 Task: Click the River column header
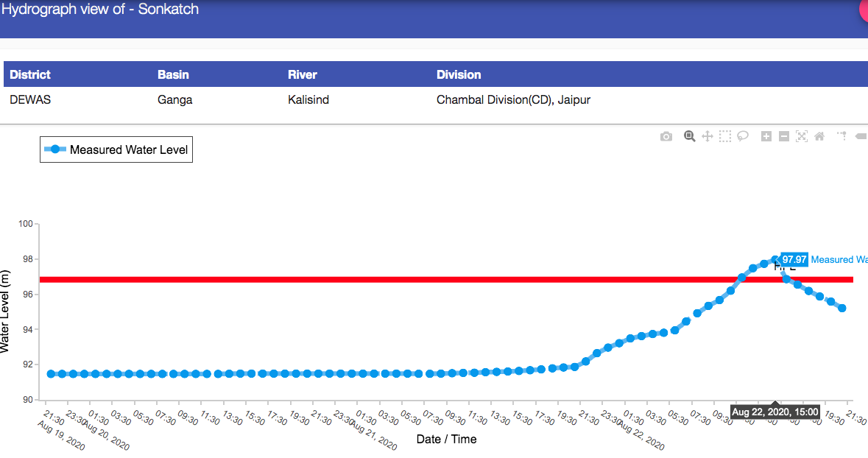point(303,74)
